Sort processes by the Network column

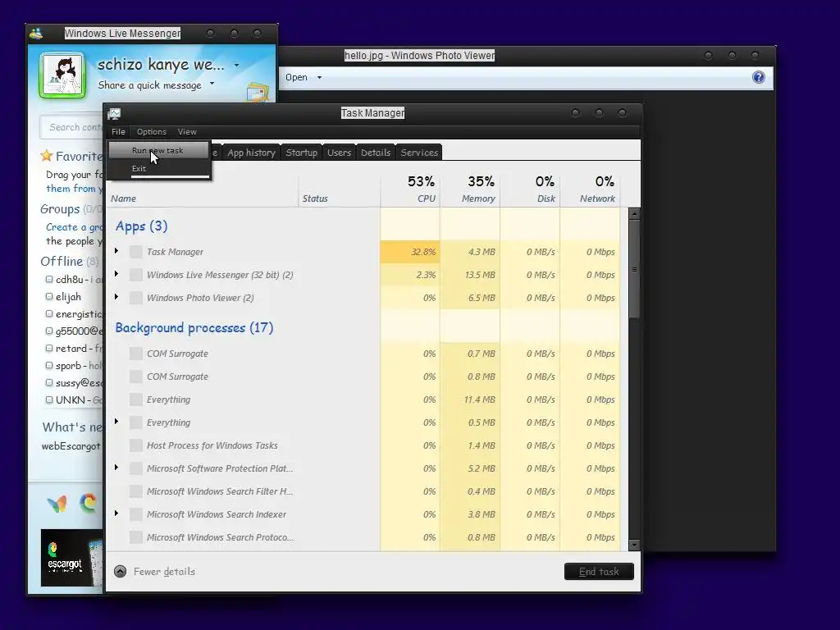click(x=591, y=189)
